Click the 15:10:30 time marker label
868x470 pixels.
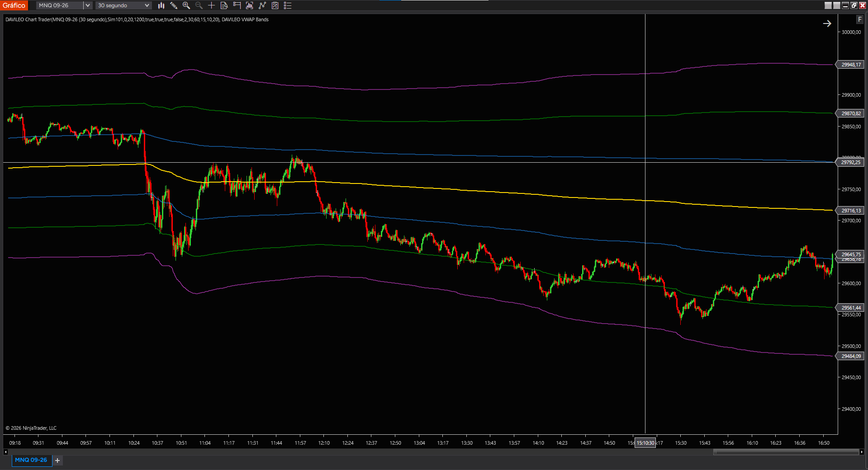click(645, 443)
